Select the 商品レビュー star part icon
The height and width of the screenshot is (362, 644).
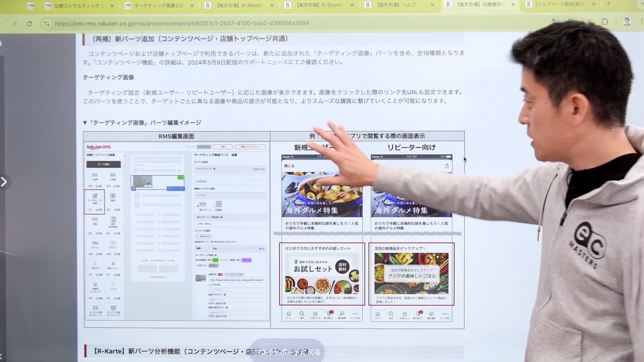(x=113, y=265)
